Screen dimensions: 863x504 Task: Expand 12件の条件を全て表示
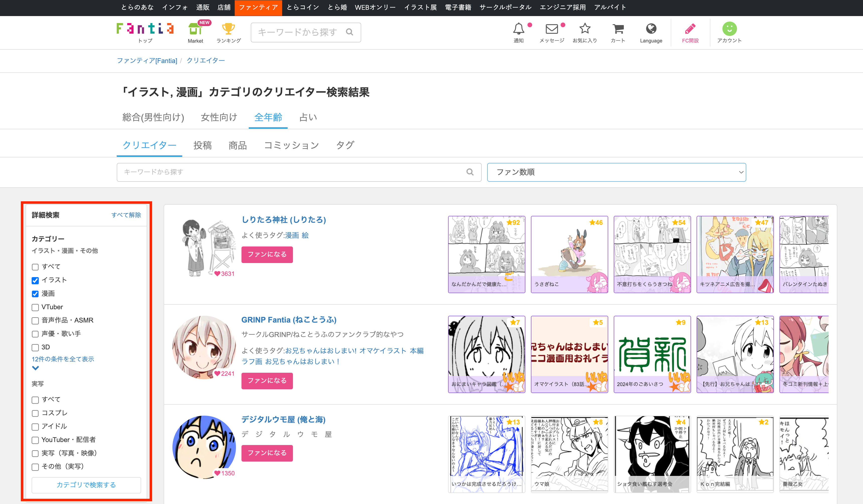[x=63, y=359]
